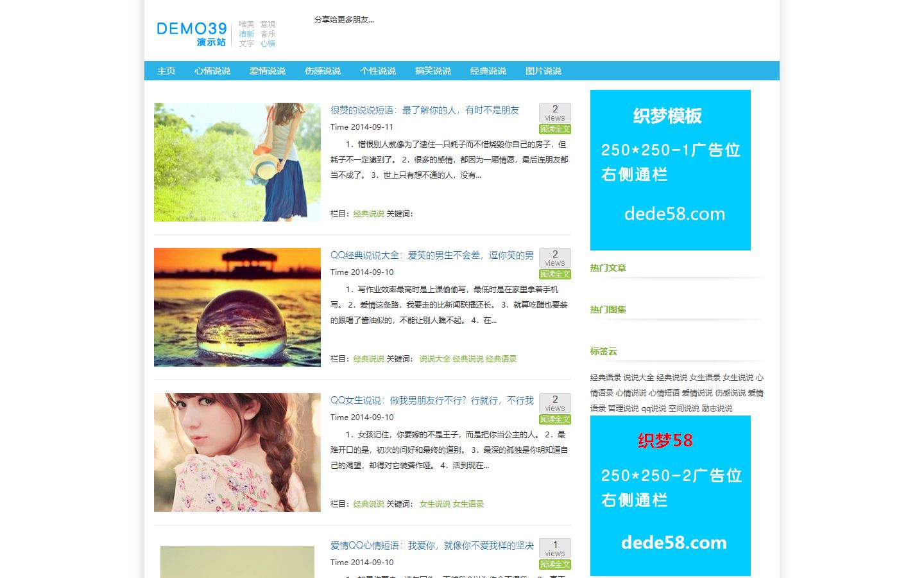Open article titled QQ女生说说
The image size is (924, 578).
pos(432,401)
